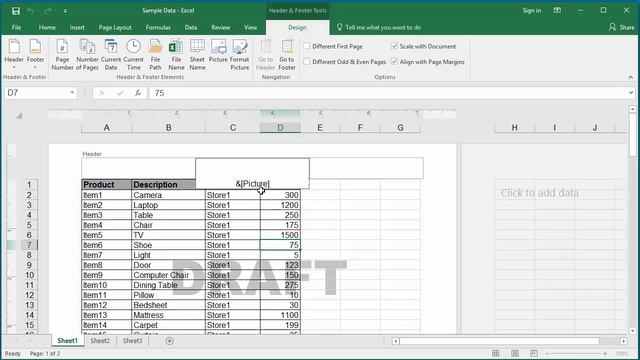
Task: Uncheck Scale with Document
Action: [x=394, y=46]
